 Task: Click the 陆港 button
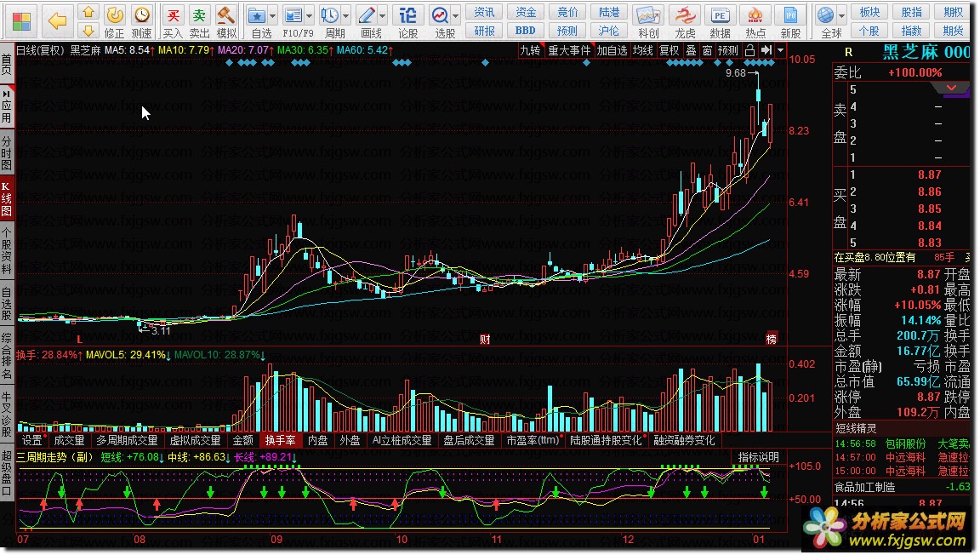tap(609, 12)
